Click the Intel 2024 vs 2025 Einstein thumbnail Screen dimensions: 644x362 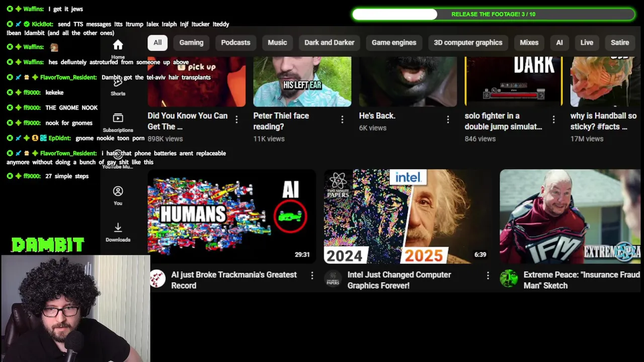(407, 216)
